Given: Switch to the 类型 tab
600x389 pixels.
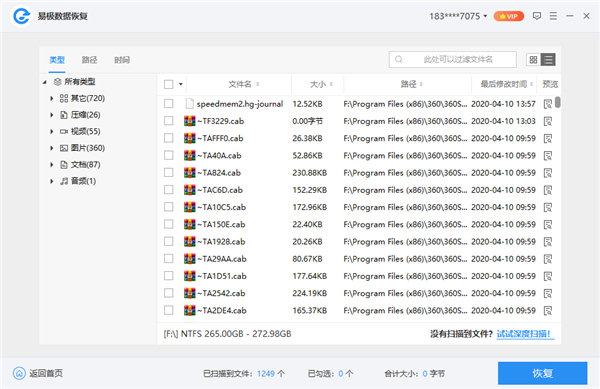Looking at the screenshot, I should (57, 60).
